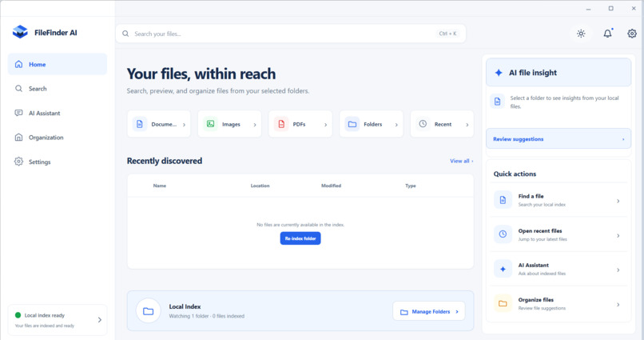The image size is (644, 340).
Task: Open the Organize files quick action
Action: coord(559,304)
